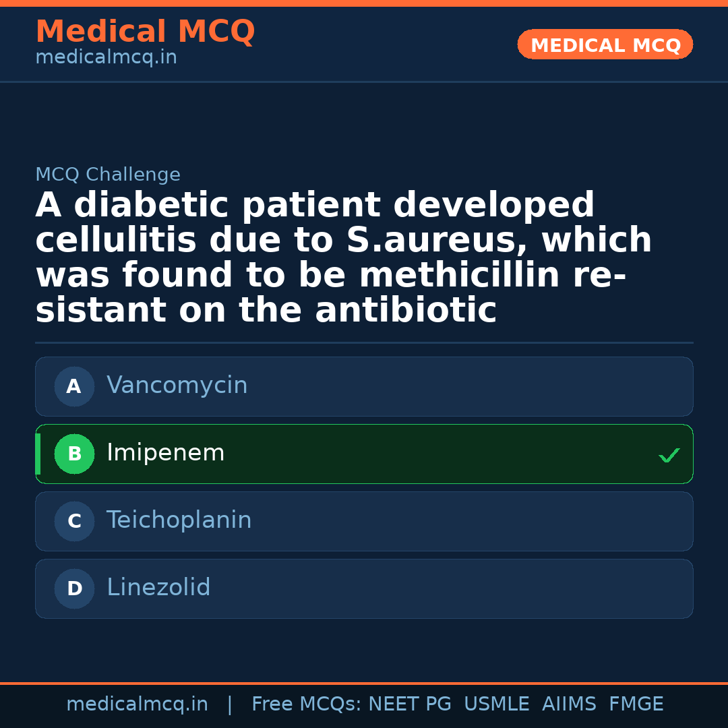
Task: Click the large orange Medical MCQ title
Action: point(145,32)
